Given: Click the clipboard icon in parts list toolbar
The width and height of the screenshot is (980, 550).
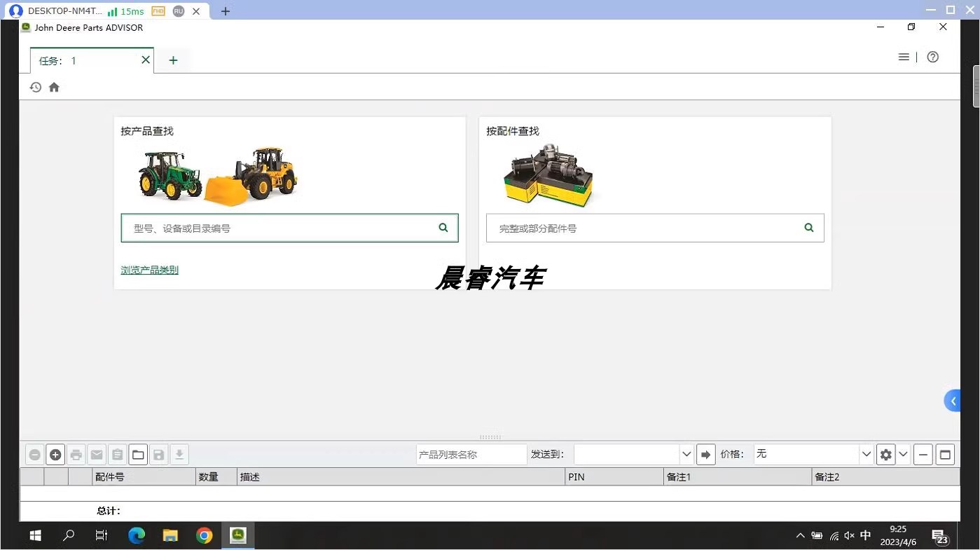Looking at the screenshot, I should (118, 455).
